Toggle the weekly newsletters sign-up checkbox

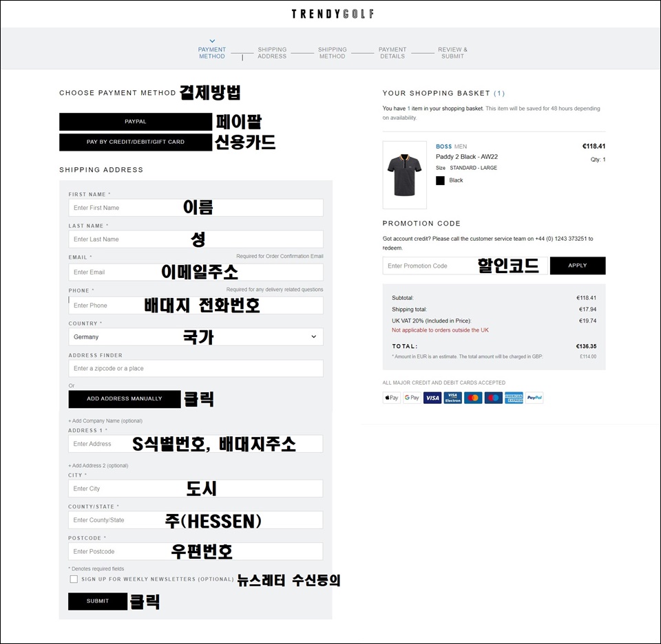click(x=74, y=579)
